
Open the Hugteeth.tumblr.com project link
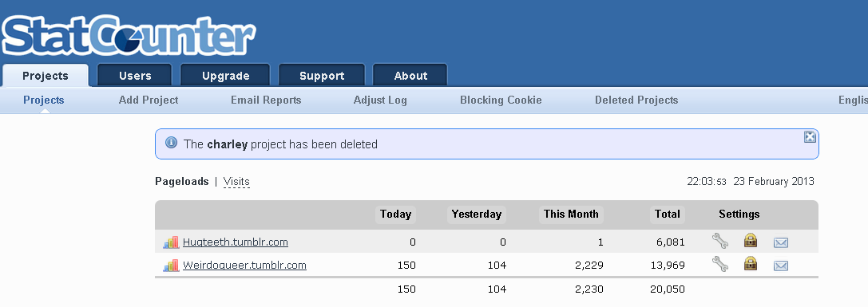tap(236, 242)
